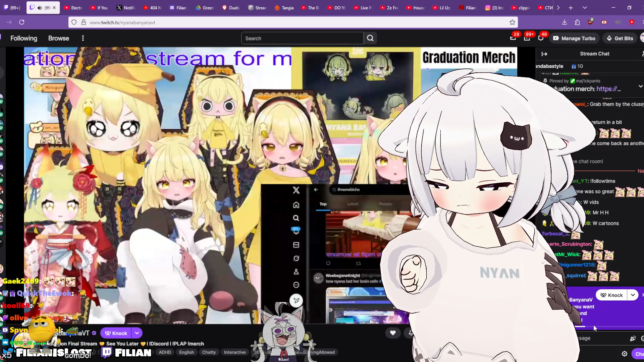This screenshot has height=362, width=644.
Task: Switch to the Tangia browser tab
Action: [284, 8]
